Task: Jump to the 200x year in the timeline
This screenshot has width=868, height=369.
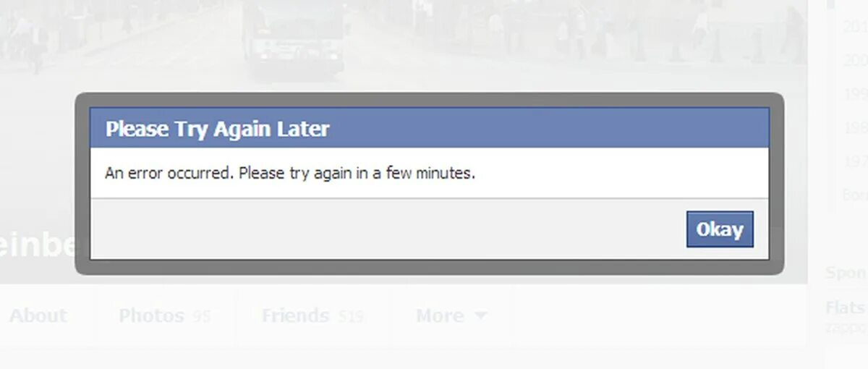Action: tap(855, 61)
